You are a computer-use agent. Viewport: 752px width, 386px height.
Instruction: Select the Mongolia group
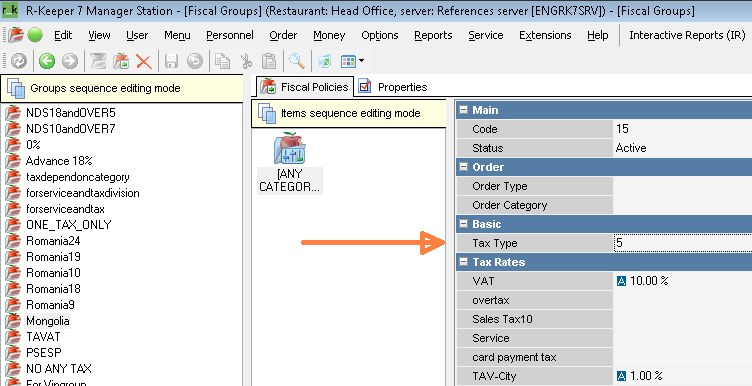click(x=48, y=321)
